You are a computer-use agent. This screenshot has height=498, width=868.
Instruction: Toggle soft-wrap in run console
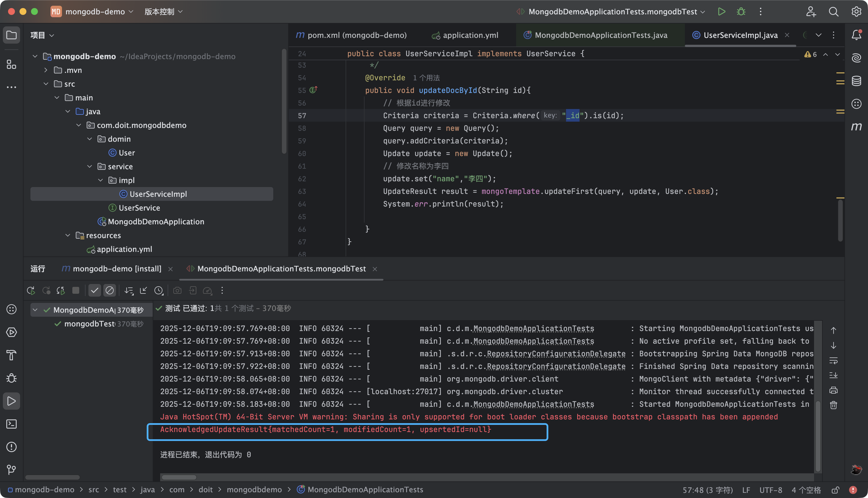click(x=834, y=361)
